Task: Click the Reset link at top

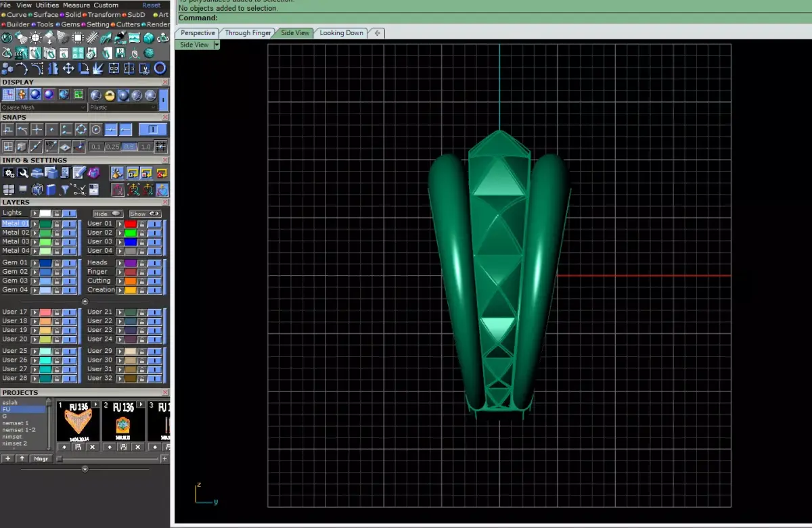Action: pos(152,5)
